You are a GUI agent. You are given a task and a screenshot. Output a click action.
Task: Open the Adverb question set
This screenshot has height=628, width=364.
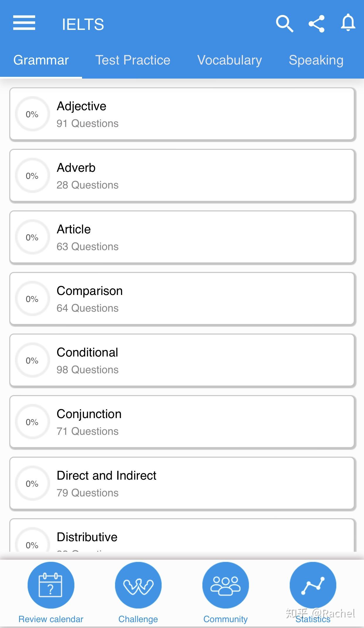182,176
